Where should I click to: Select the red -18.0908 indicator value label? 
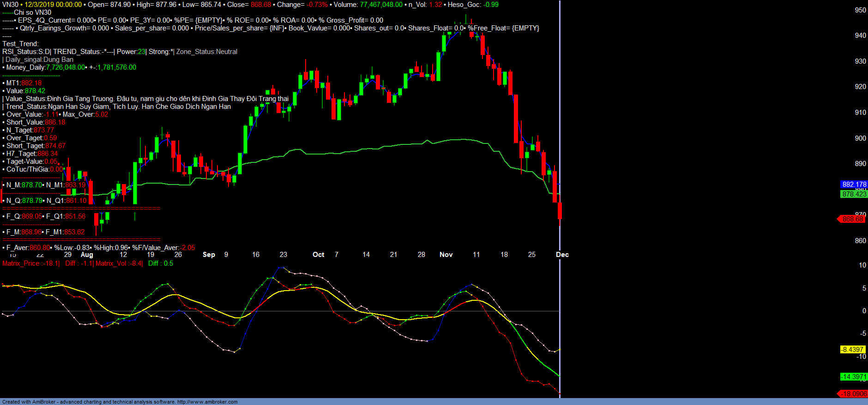click(853, 394)
